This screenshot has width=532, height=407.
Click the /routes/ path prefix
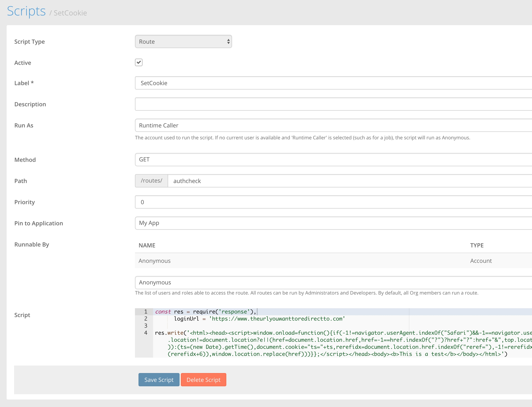(x=151, y=181)
